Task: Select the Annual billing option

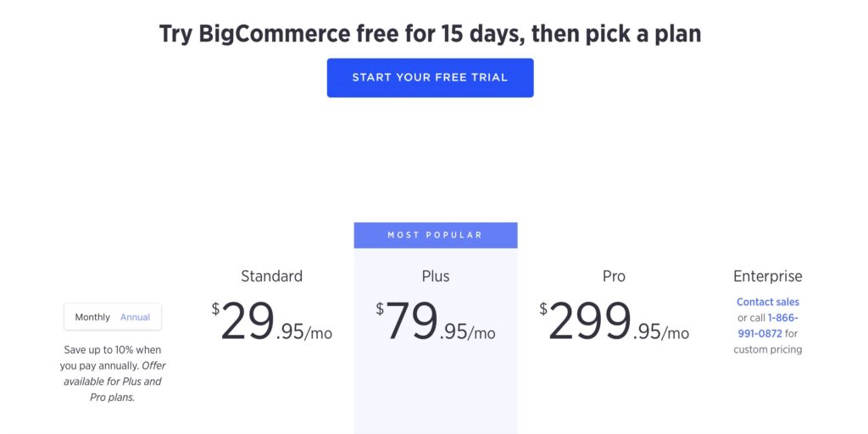Action: 135,317
